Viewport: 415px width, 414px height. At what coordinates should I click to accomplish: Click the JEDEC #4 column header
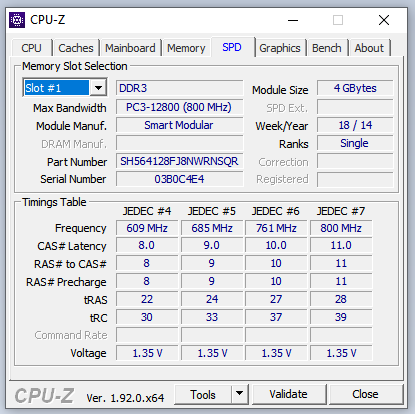tap(147, 211)
